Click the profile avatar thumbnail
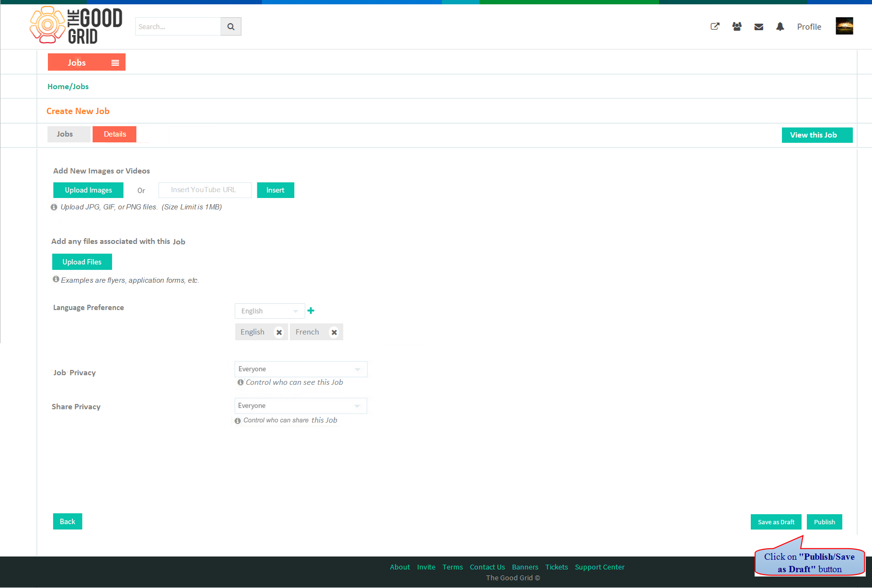This screenshot has width=872, height=588. [844, 26]
